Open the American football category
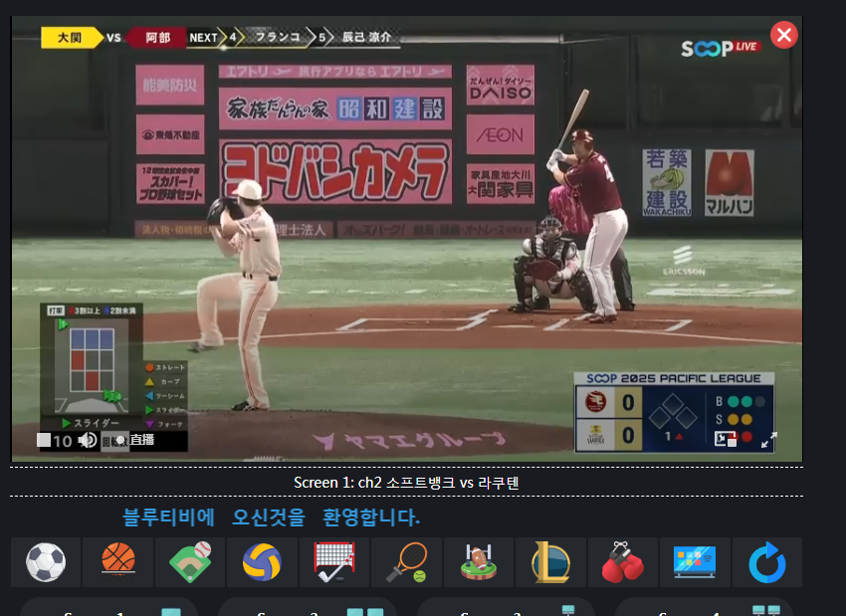 pos(479,562)
